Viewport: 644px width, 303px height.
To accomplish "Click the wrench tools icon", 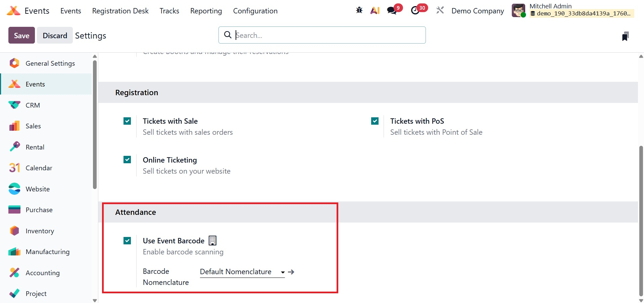I will pyautogui.click(x=440, y=10).
